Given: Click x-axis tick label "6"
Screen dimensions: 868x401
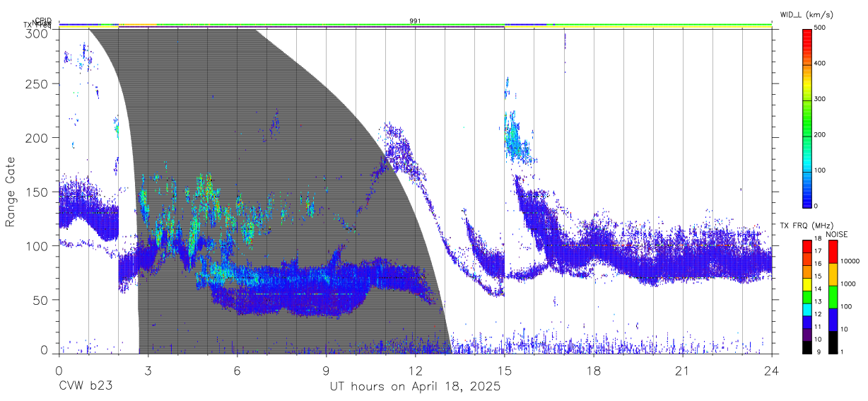Looking at the screenshot, I should tap(237, 371).
